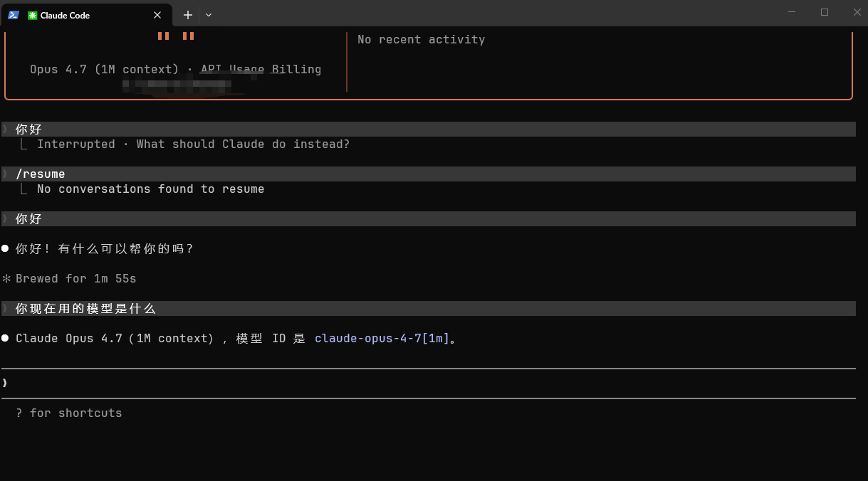
Task: Click the "? for shortcuts" hint
Action: point(69,413)
